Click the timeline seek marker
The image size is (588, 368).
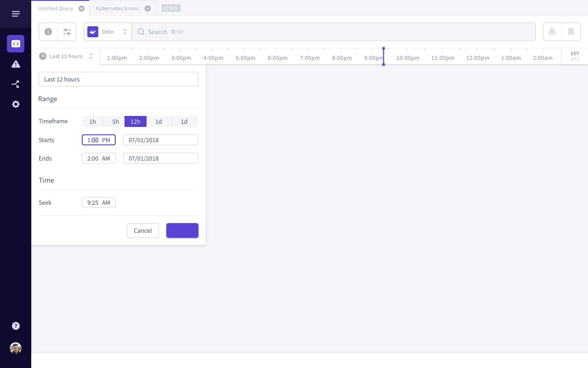point(383,56)
